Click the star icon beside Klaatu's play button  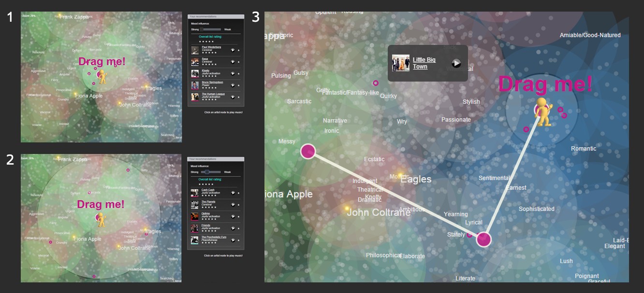click(239, 74)
